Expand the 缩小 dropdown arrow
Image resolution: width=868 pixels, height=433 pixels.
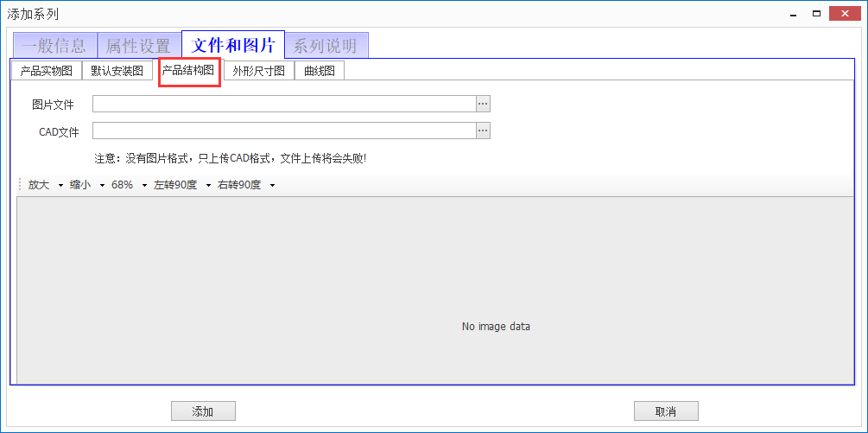[102, 186]
